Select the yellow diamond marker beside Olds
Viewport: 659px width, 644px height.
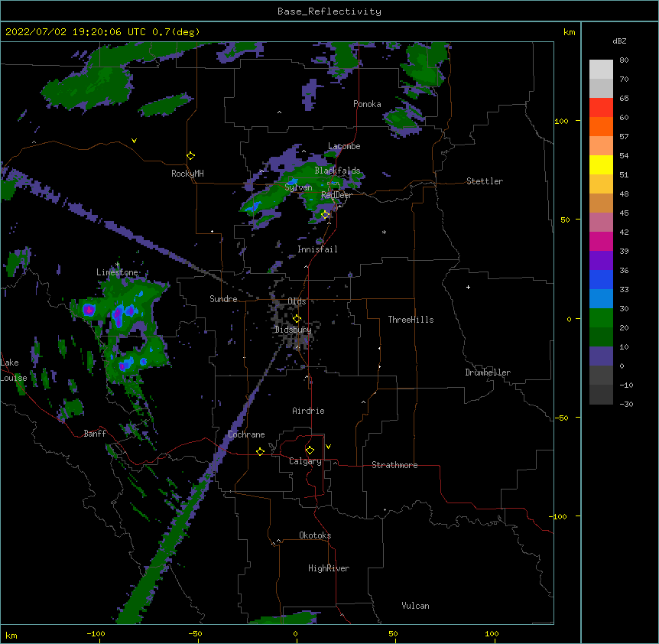click(297, 318)
